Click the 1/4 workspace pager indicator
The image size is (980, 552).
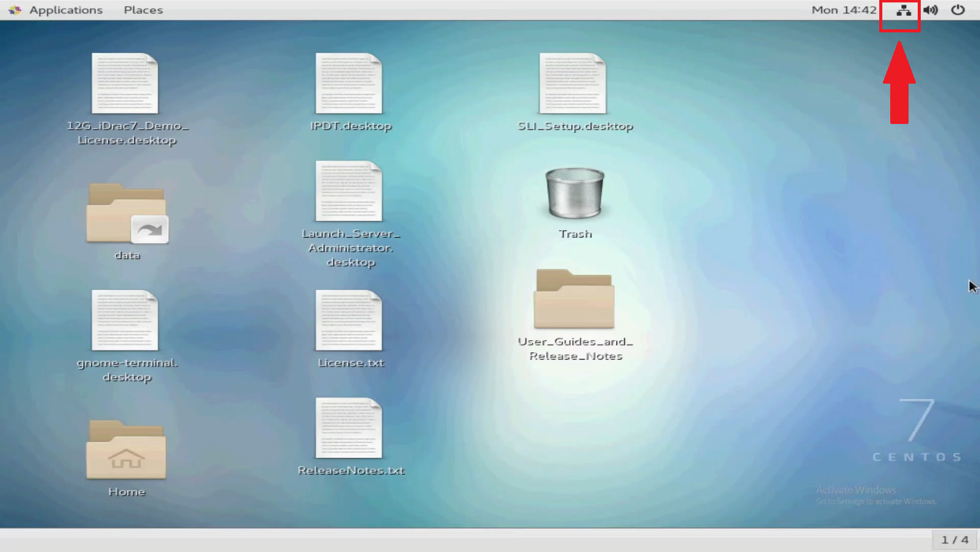pyautogui.click(x=955, y=540)
